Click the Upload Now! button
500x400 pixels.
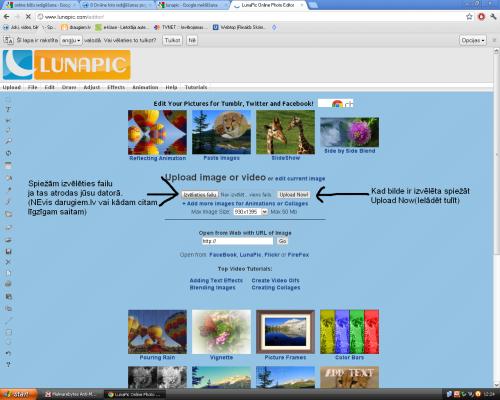(293, 195)
